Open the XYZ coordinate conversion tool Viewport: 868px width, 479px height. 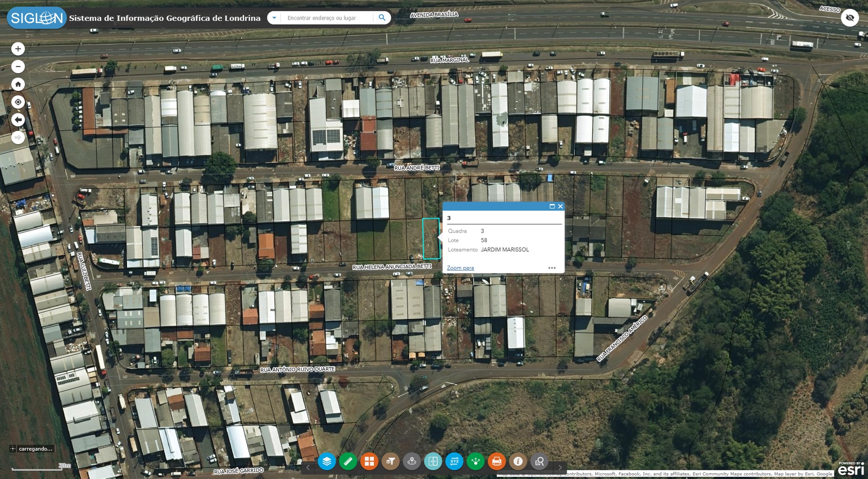pos(454,461)
